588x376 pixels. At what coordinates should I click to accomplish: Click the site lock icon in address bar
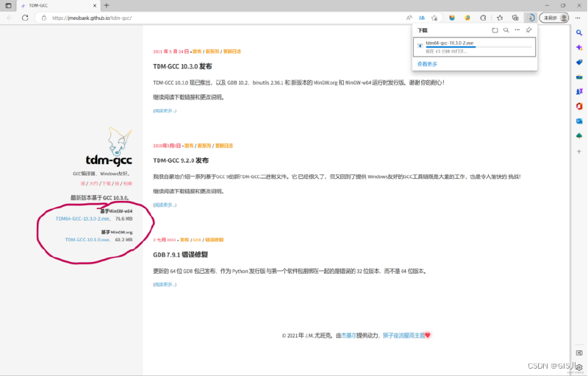(x=44, y=18)
